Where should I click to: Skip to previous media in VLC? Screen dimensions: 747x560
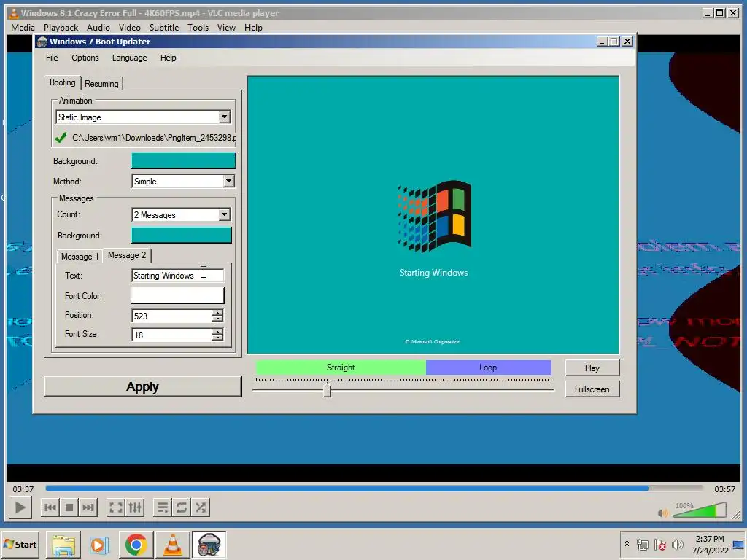50,507
